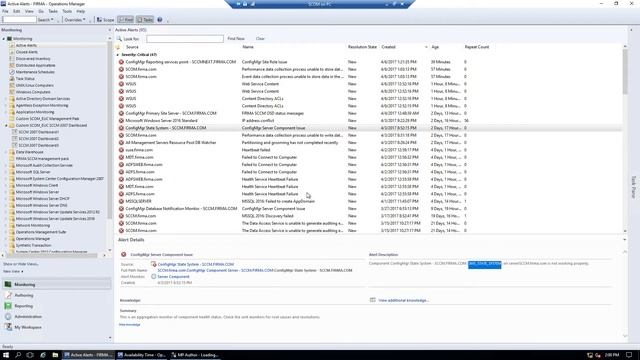640x360 pixels.
Task: Click the Microsoft SQL Server folder icon
Action: 12,172
